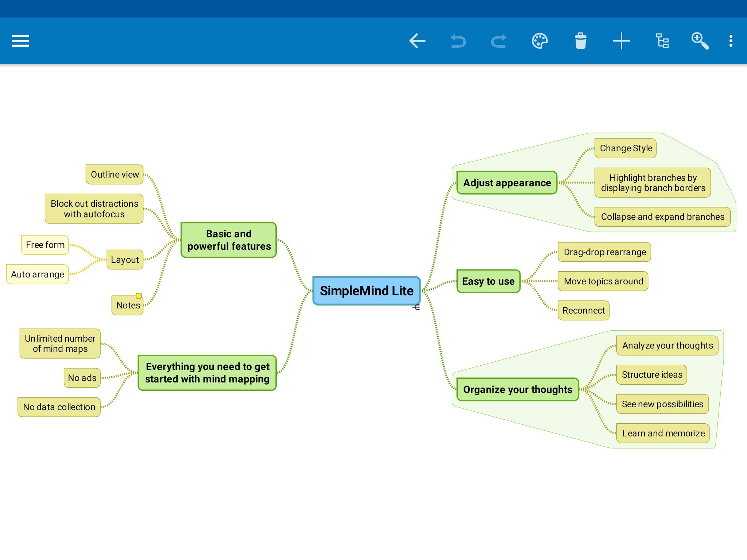Select the Layout node
The image size is (747, 560).
[125, 260]
